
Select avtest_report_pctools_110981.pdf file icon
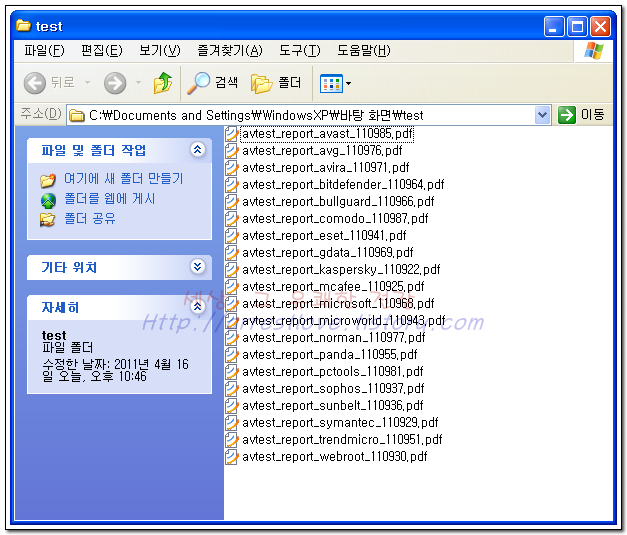pos(231,372)
